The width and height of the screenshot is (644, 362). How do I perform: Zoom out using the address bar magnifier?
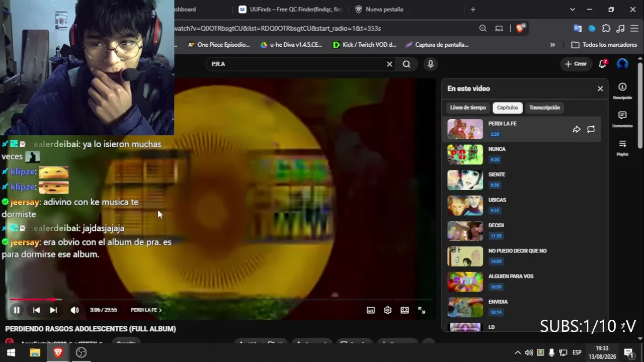pyautogui.click(x=483, y=28)
